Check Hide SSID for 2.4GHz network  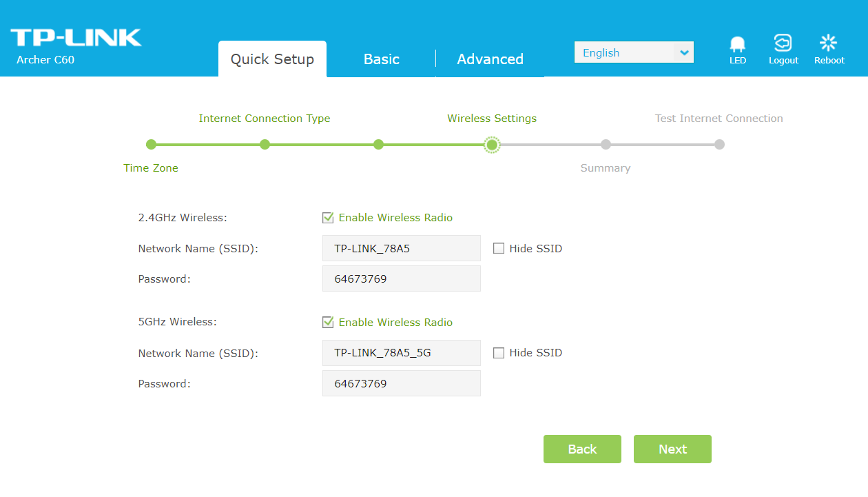[x=499, y=249]
